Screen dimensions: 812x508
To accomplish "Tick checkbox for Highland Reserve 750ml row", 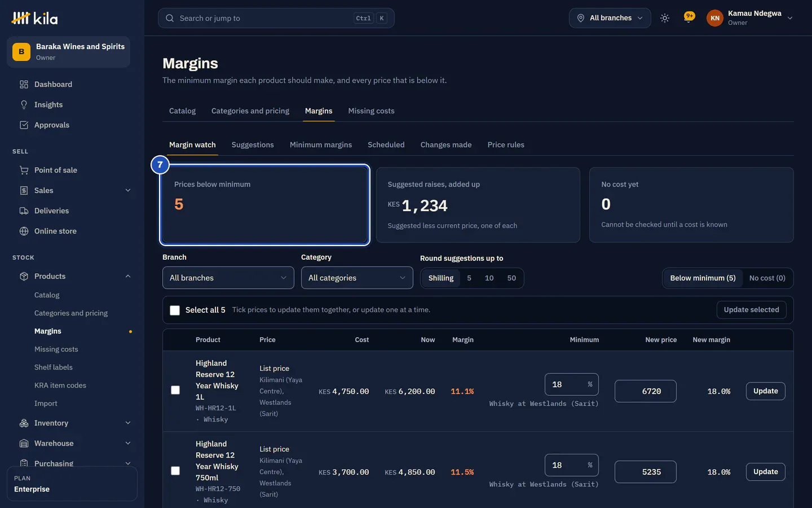I will point(175,471).
